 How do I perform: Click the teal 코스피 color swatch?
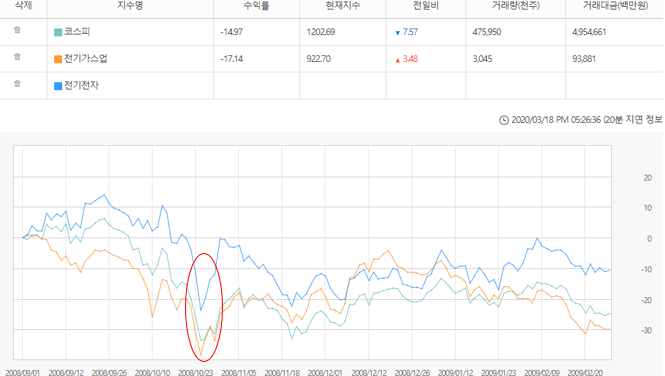[x=58, y=32]
